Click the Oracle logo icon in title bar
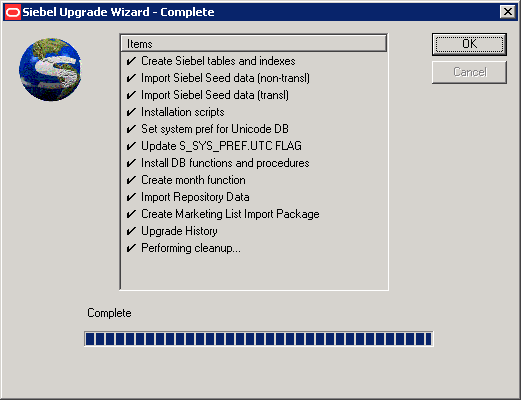 [13, 12]
